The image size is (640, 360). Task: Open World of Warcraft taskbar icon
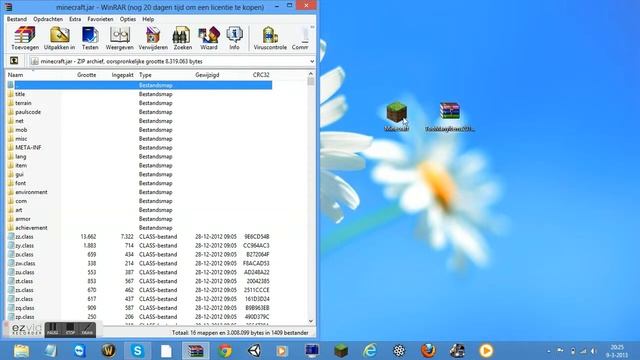[x=109, y=351]
